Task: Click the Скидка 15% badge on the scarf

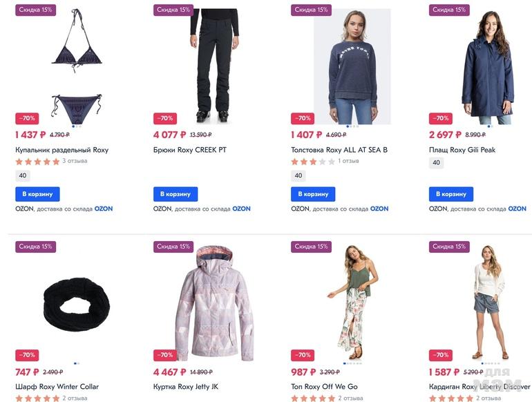Action: tap(36, 247)
